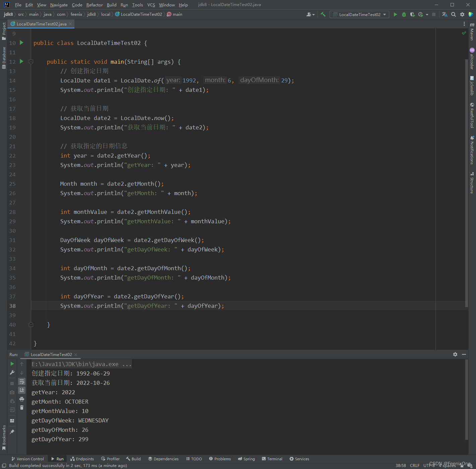
Task: Click run gutter icon on line 10
Action: click(x=21, y=43)
